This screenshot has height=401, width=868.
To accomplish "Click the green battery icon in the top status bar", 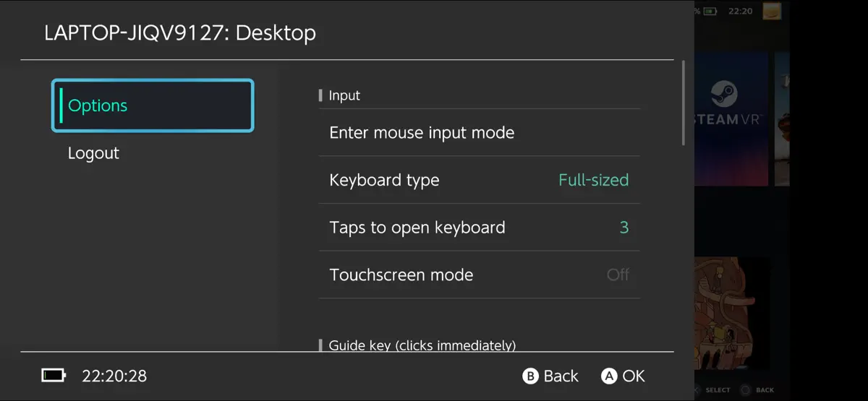I will pos(710,12).
